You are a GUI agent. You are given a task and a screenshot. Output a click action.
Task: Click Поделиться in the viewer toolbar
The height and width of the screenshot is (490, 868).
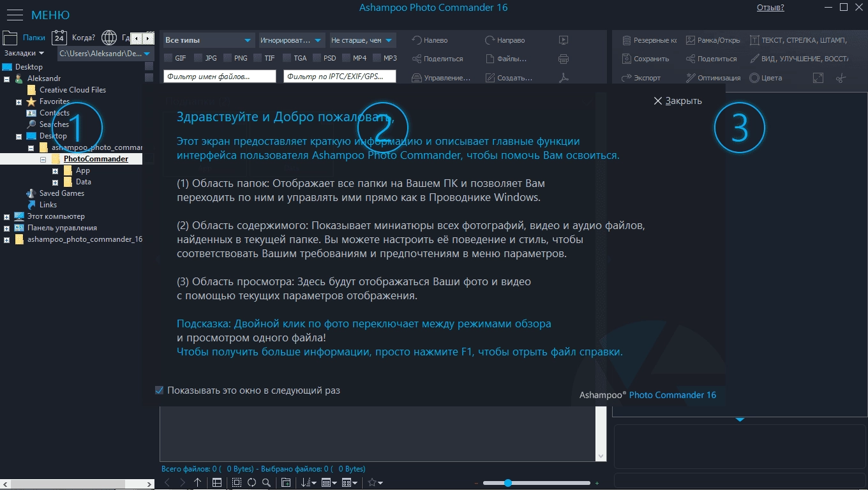[711, 59]
